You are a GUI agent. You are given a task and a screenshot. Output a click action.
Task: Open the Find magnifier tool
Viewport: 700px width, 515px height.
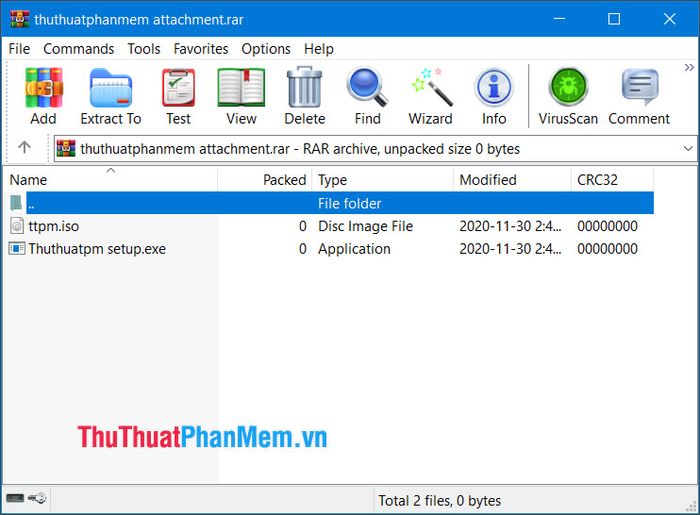(367, 87)
